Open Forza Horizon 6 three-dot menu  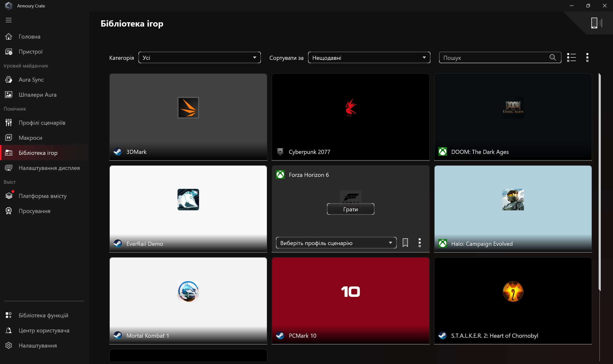tap(419, 243)
